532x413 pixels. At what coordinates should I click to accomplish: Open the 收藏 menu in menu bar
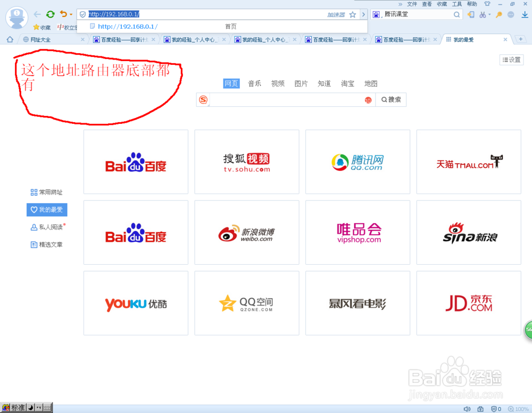coord(442,4)
